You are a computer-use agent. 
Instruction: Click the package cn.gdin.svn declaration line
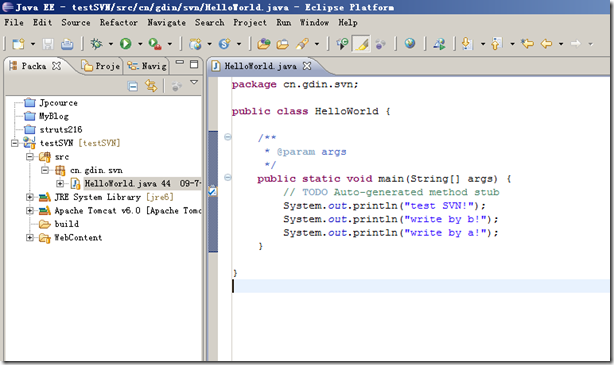(x=294, y=84)
